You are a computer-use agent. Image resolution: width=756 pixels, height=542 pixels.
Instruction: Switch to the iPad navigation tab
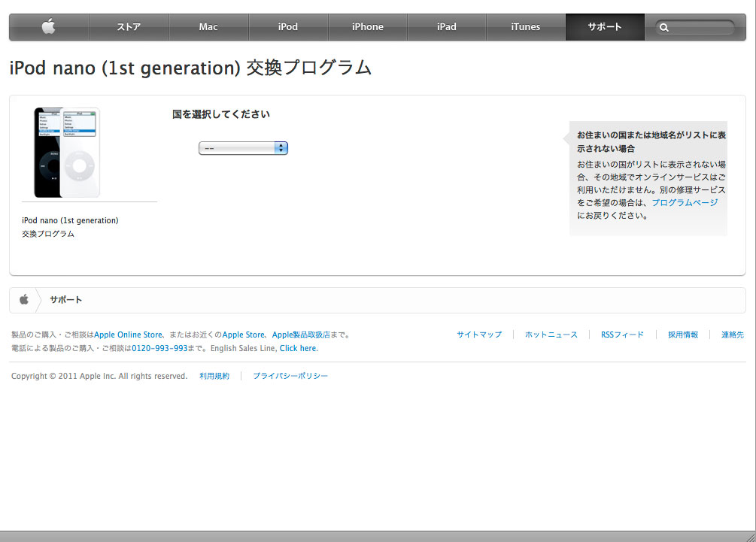pos(447,27)
